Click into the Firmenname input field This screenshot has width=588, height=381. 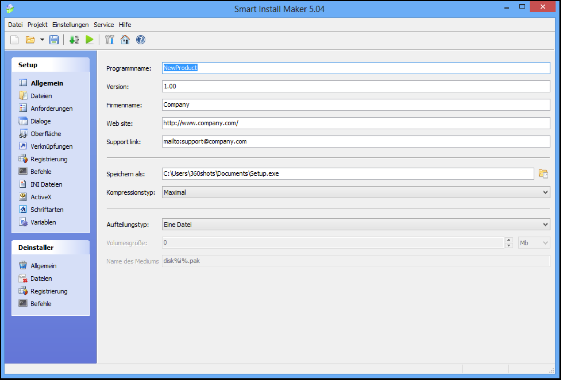(x=356, y=105)
